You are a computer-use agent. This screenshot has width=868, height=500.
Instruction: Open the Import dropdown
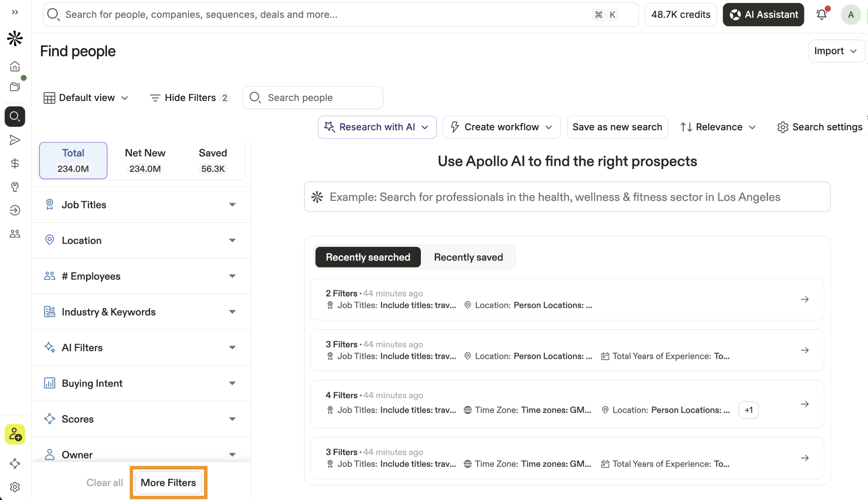tap(836, 51)
